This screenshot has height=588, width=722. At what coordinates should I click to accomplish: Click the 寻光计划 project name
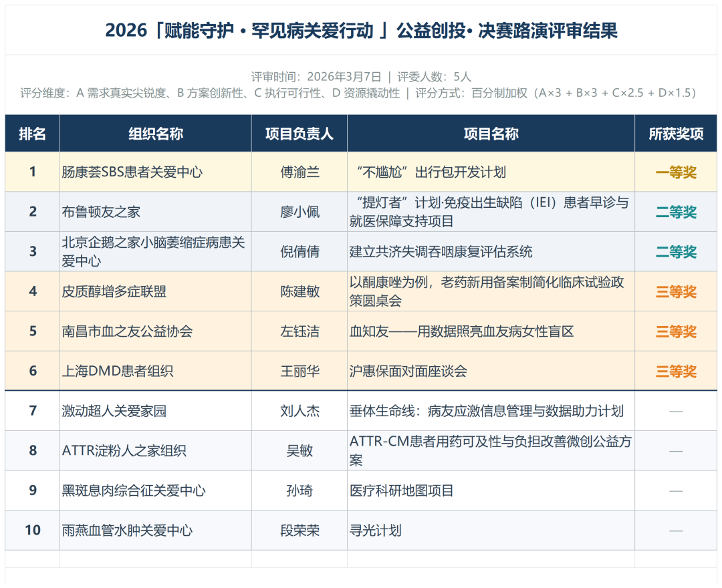(x=376, y=531)
